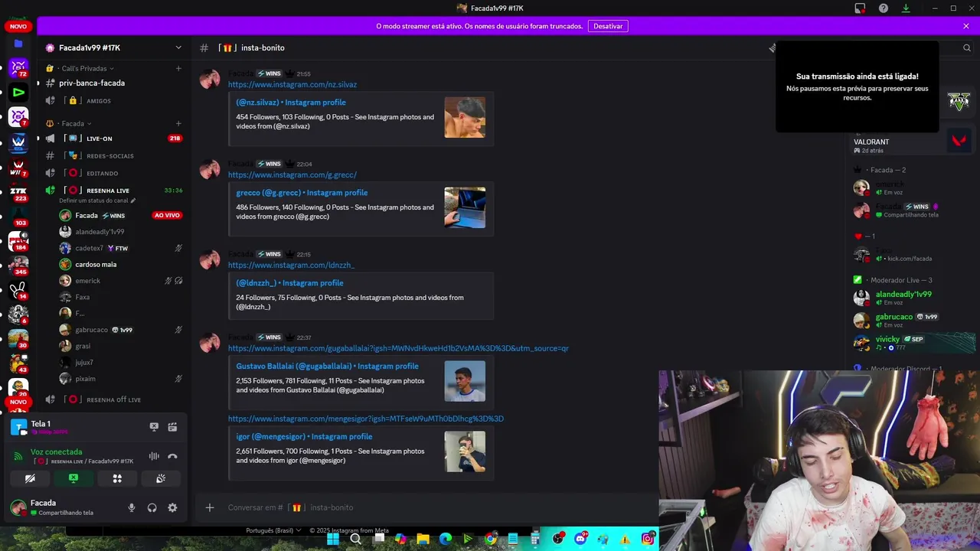Toggle headphone deafen in user panel
Screen dimensions: 980x551
[x=152, y=507]
